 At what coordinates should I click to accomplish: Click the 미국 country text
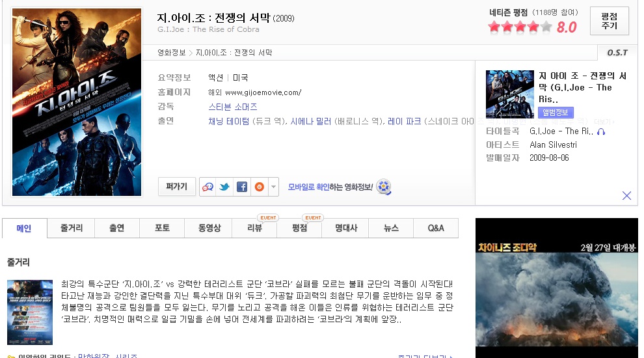[x=240, y=77]
